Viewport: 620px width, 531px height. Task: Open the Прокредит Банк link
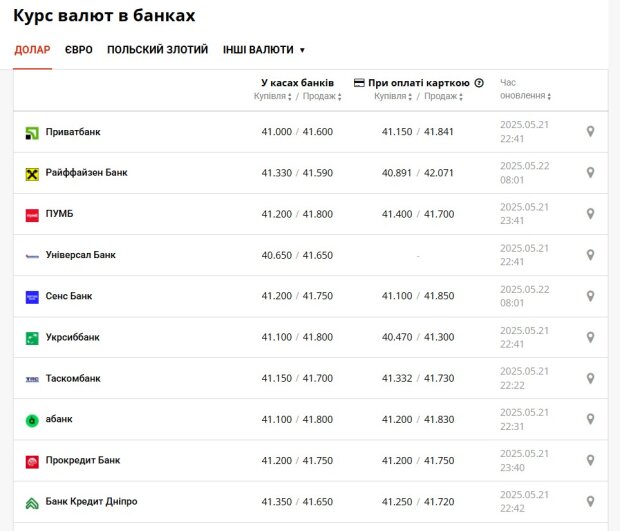click(83, 460)
